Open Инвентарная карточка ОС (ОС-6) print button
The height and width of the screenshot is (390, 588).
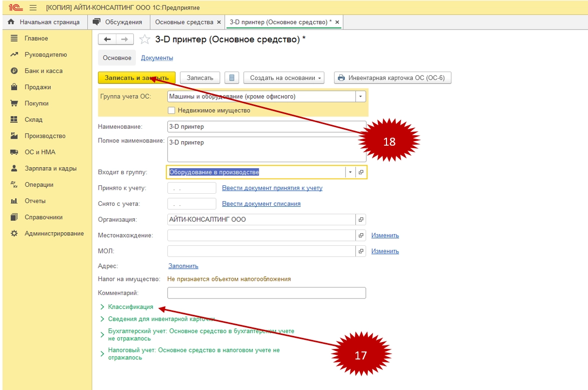point(393,78)
